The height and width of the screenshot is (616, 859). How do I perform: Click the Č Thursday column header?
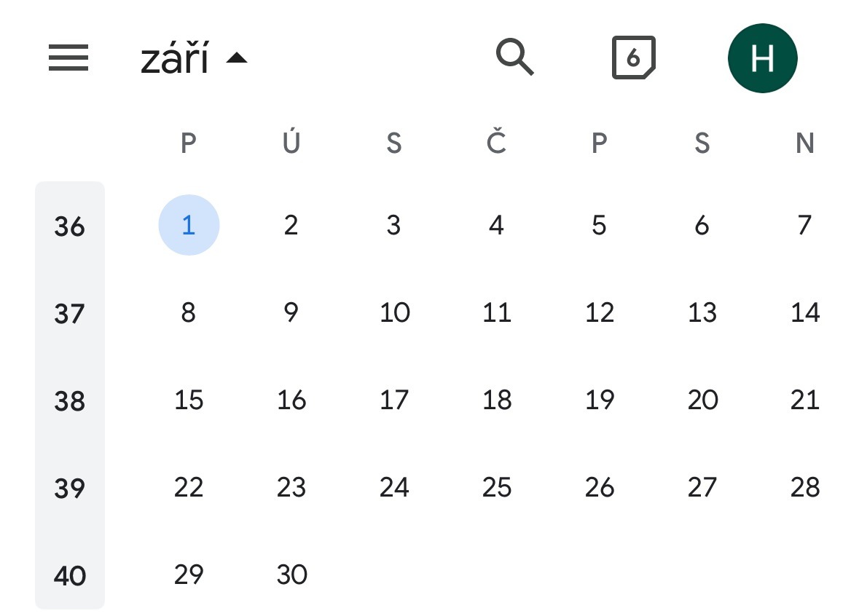tap(497, 143)
